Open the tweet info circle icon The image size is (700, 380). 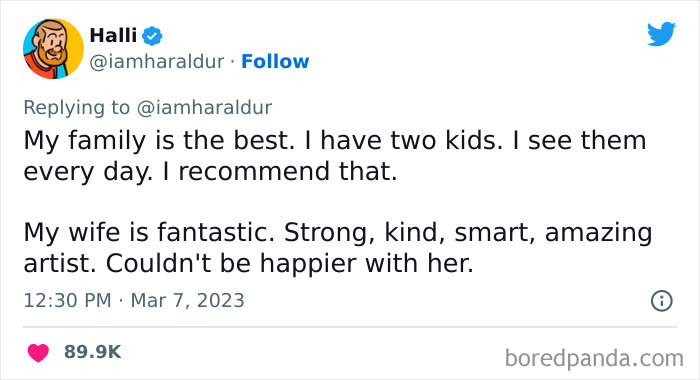(x=662, y=301)
